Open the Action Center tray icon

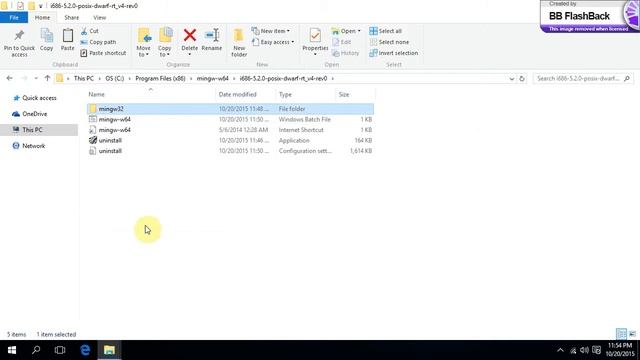(x=597, y=350)
